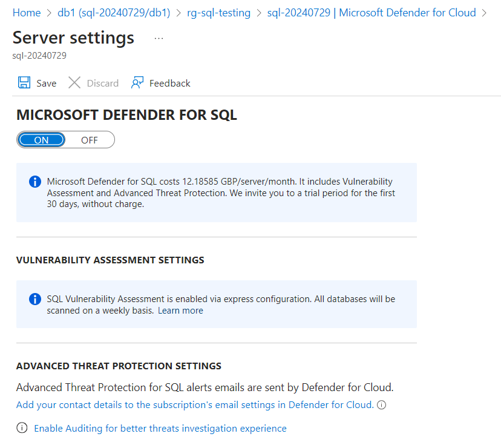This screenshot has width=501, height=448.
Task: Select the Discard option in the toolbar
Action: coord(93,83)
